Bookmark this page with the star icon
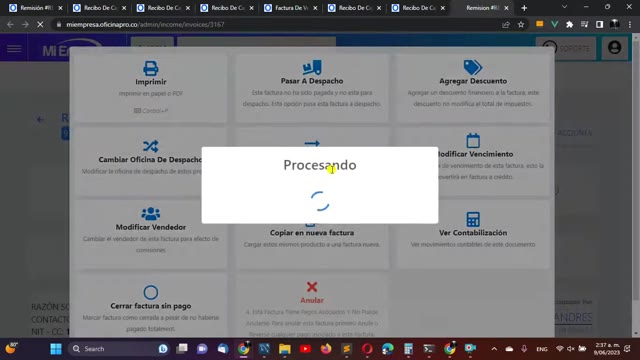This screenshot has width=640, height=360. 521,24
